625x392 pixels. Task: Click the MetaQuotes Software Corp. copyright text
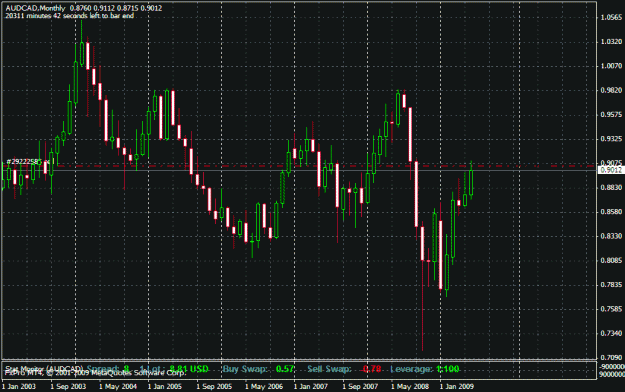pos(95,373)
